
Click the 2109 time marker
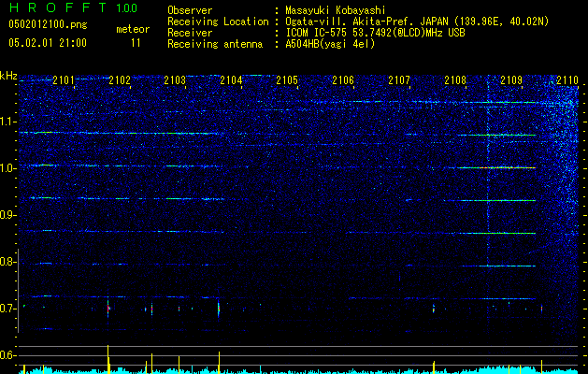511,79
